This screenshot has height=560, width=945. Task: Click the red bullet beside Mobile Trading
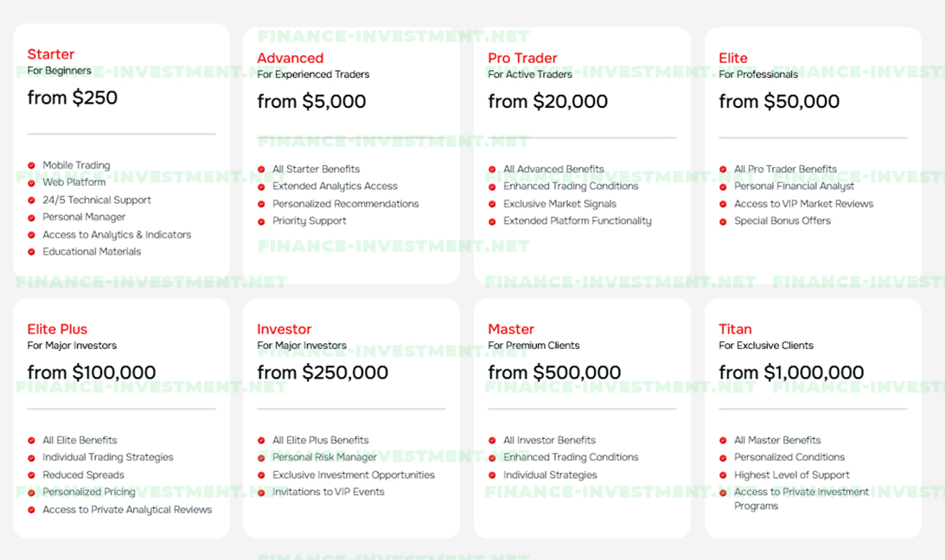click(x=31, y=166)
